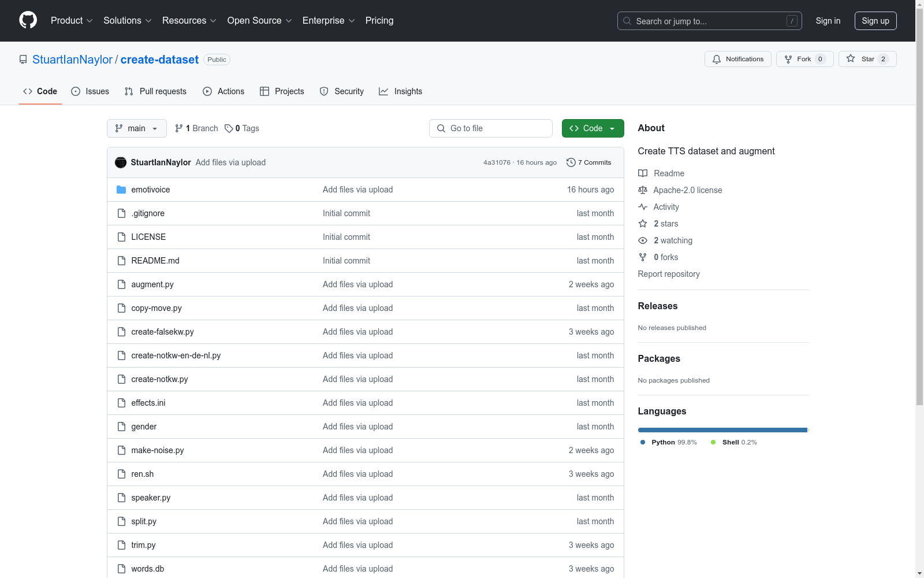Click the fork icon beside 0 forks

(643, 257)
